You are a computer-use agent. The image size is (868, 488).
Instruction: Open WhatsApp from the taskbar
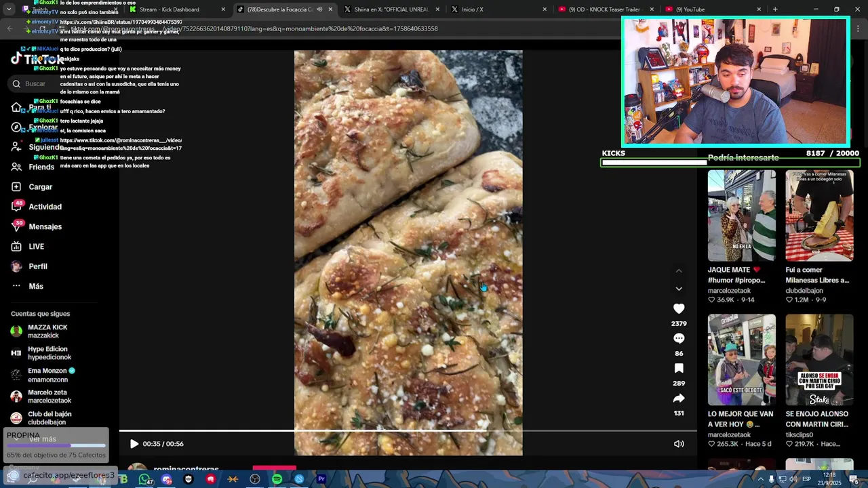click(x=144, y=479)
